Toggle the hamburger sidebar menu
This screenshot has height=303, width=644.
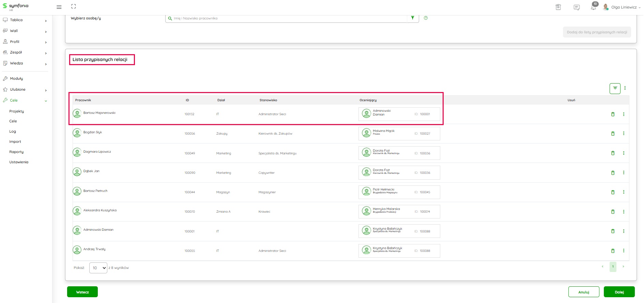59,7
